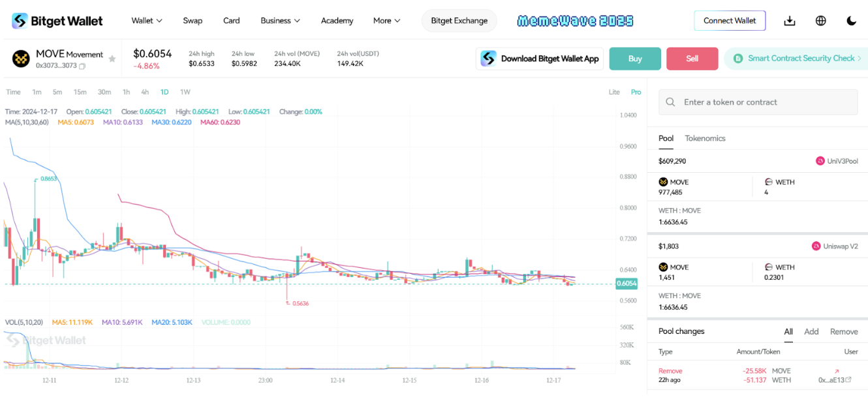Filter pool changes by Remove
Screen dimensions: 868x416
tap(844, 331)
